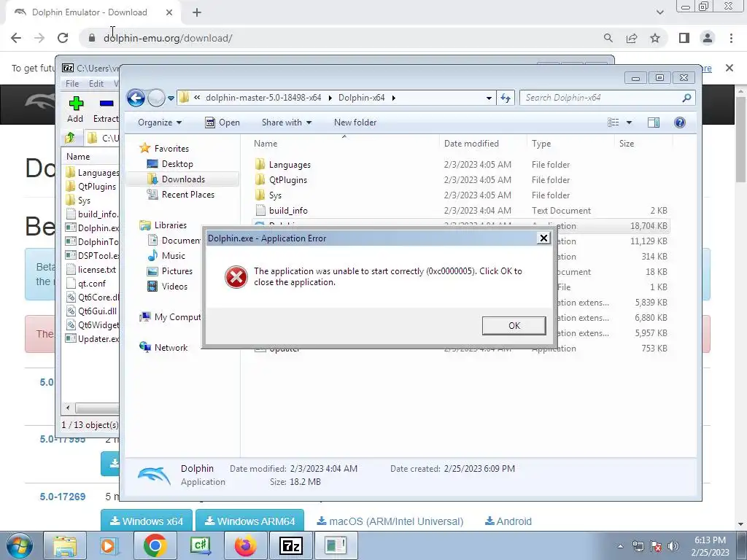Open a new Chrome tab

coord(197,12)
